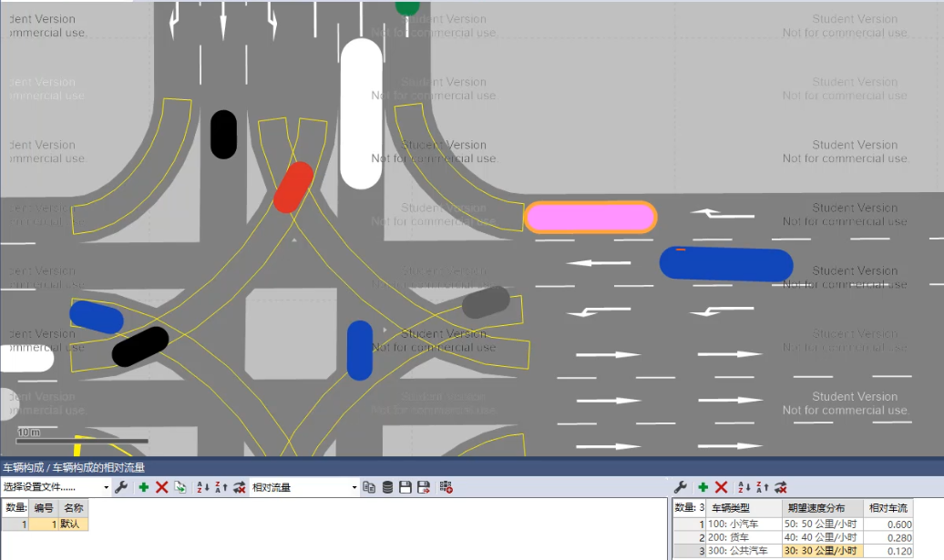
Task: Select the highlighted 30: 30 公里/小时 speed cell
Action: coord(823,550)
